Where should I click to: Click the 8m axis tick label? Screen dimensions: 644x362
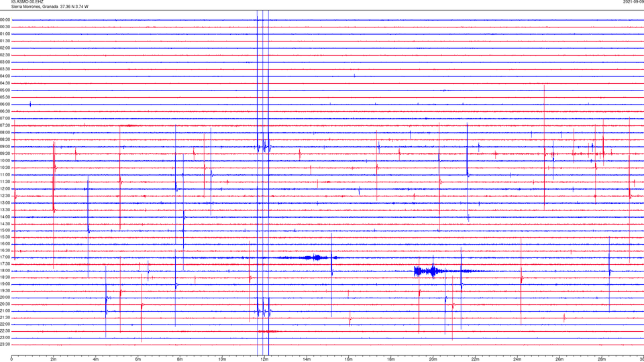[180, 359]
